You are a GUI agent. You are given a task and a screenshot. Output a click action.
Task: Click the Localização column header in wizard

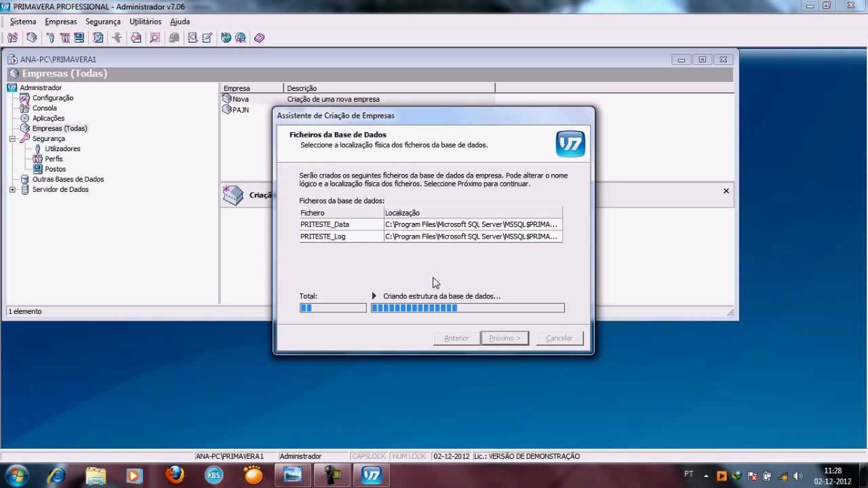pyautogui.click(x=473, y=213)
